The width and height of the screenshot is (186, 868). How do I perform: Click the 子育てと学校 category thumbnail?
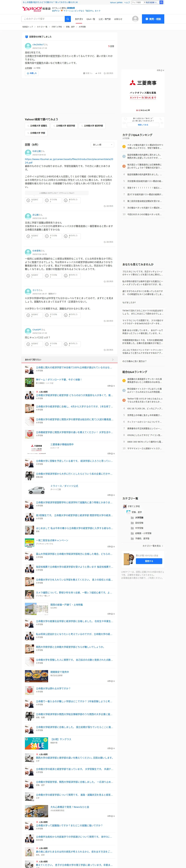pos(125,506)
